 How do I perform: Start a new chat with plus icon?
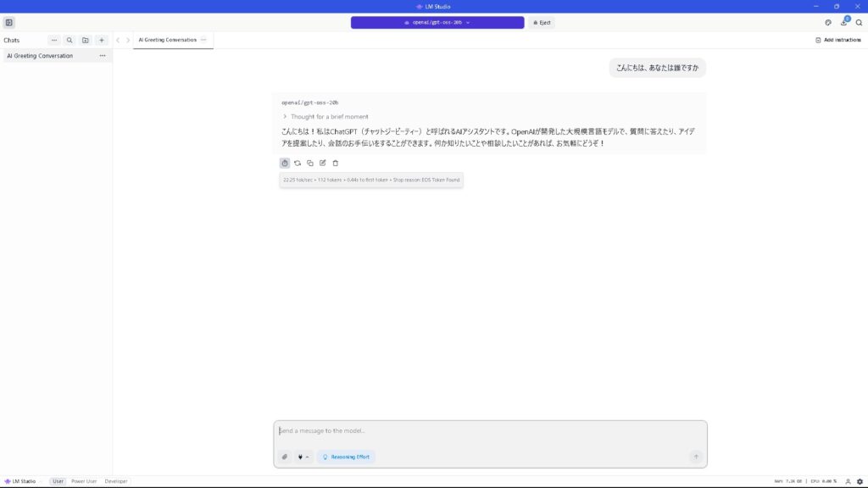pos(102,40)
